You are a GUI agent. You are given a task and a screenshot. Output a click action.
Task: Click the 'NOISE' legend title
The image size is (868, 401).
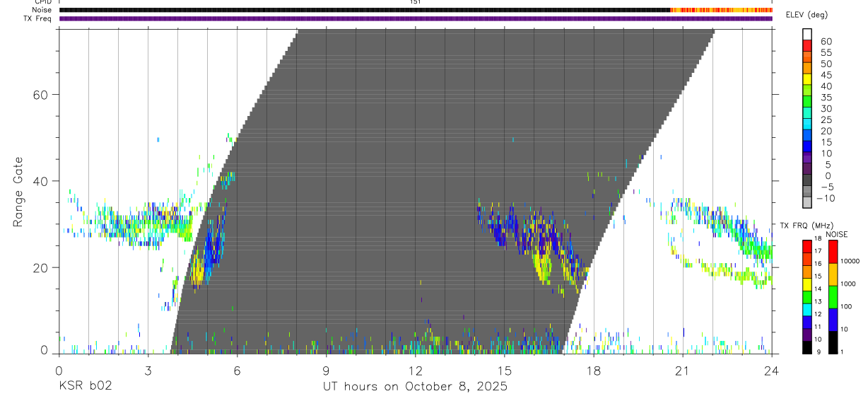[837, 233]
